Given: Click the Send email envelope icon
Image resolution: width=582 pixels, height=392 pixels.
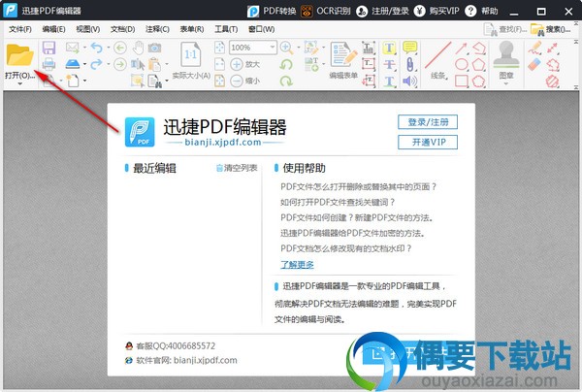Looking at the screenshot, I should coord(73,48).
